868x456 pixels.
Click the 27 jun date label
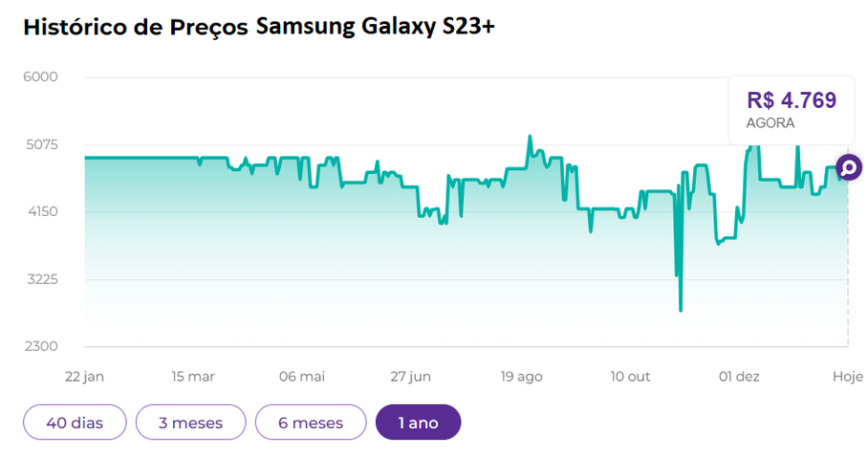click(x=411, y=377)
